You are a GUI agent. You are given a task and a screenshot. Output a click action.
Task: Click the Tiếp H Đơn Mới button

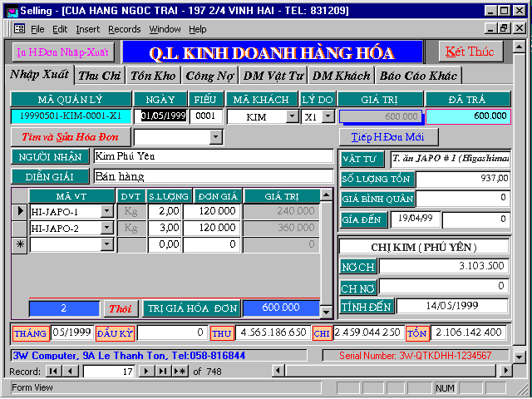[388, 137]
